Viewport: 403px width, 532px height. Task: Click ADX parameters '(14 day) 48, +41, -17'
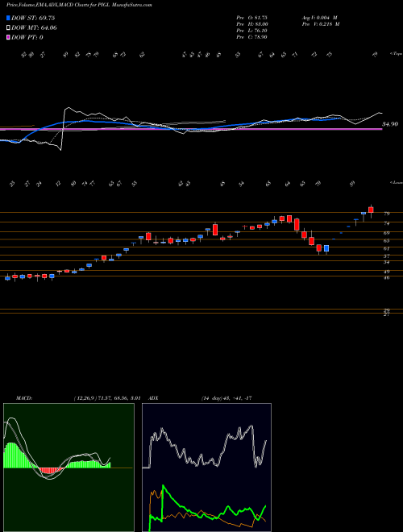point(226,398)
